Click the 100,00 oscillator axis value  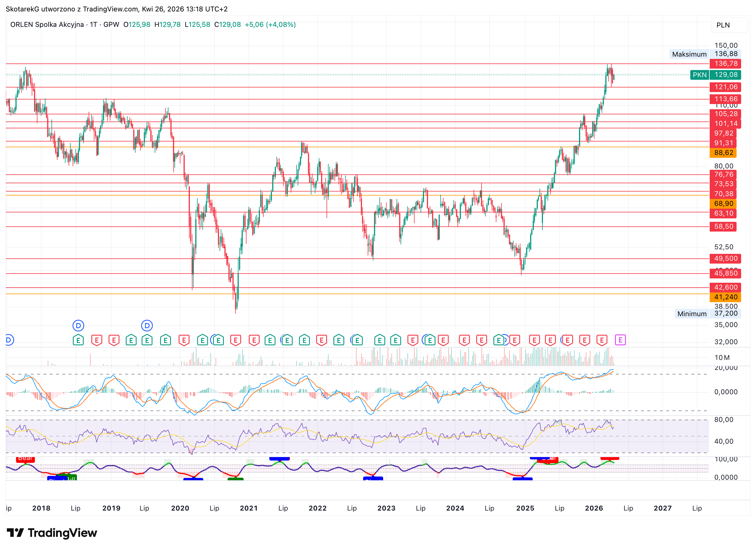pos(726,459)
